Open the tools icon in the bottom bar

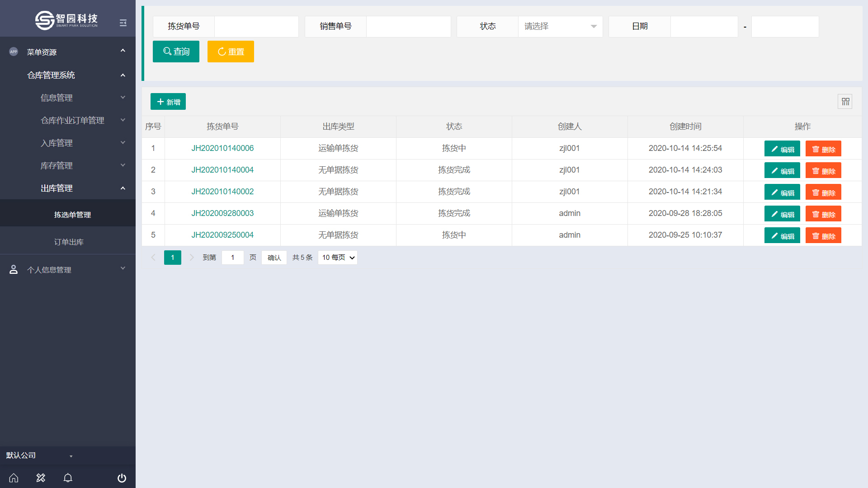(x=41, y=478)
